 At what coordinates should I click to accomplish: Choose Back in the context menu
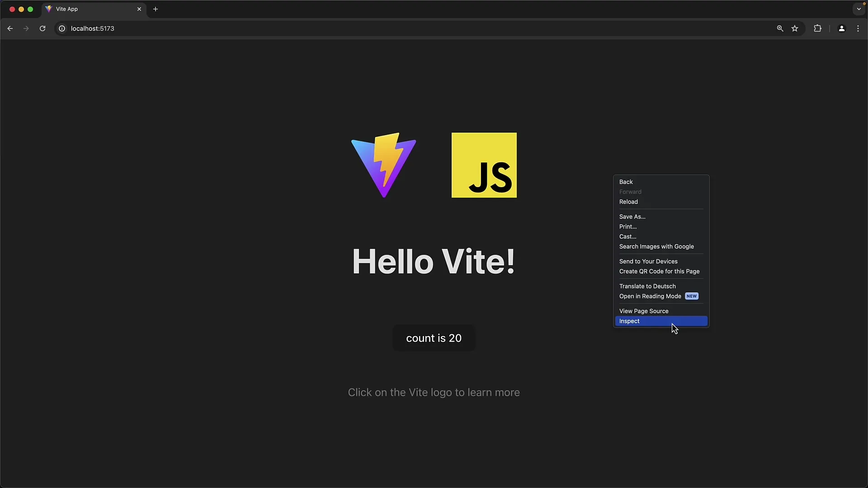[x=661, y=182]
